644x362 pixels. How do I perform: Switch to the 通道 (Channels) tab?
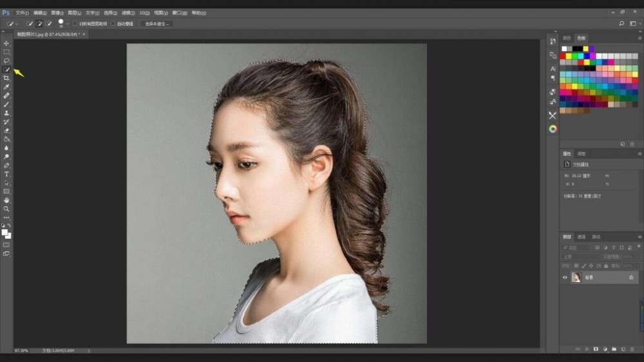pyautogui.click(x=581, y=236)
